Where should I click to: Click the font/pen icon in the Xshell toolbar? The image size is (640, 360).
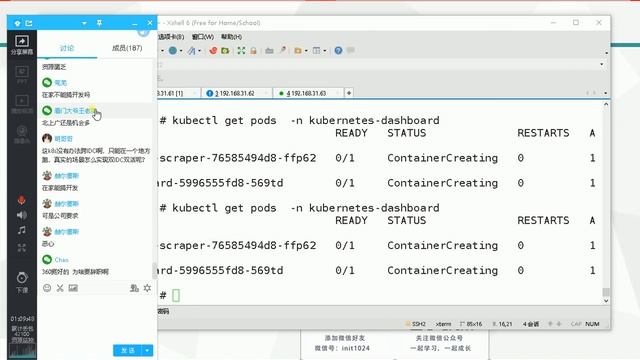[x=191, y=51]
